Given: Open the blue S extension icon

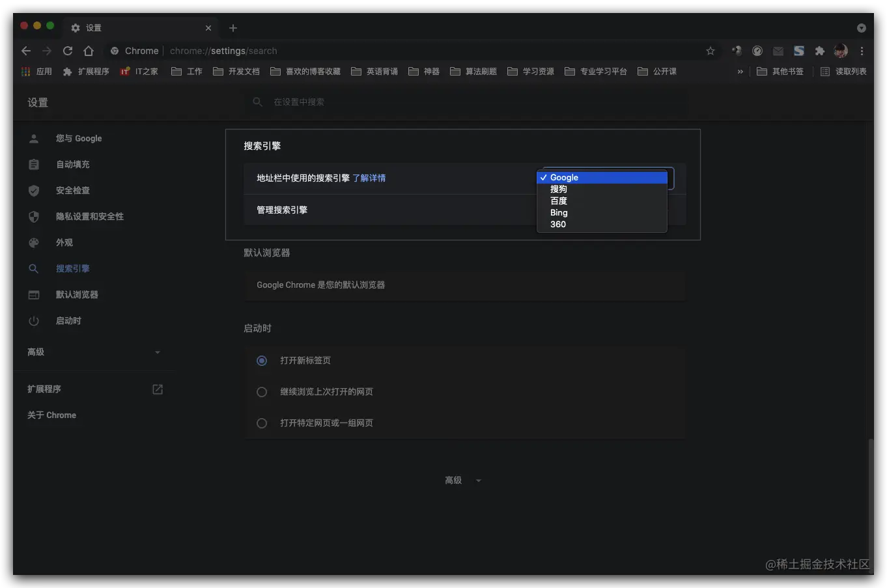Looking at the screenshot, I should click(x=799, y=51).
